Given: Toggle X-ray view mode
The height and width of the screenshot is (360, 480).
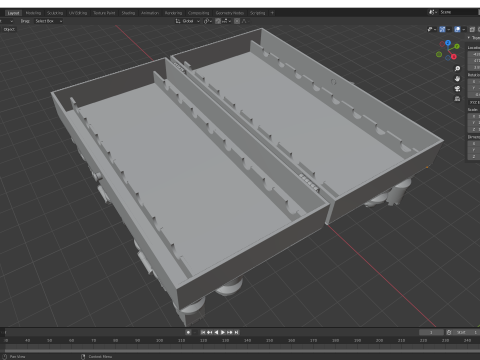Looking at the screenshot, I should (472, 29).
